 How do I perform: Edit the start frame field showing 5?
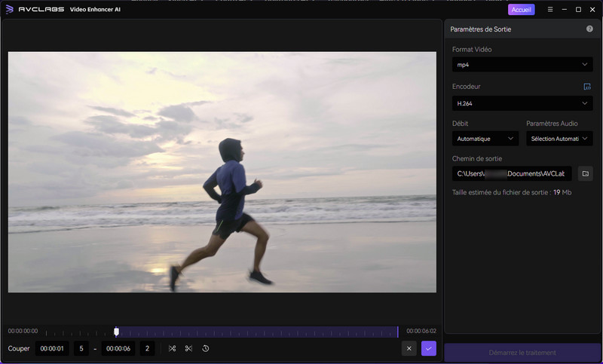pos(81,349)
